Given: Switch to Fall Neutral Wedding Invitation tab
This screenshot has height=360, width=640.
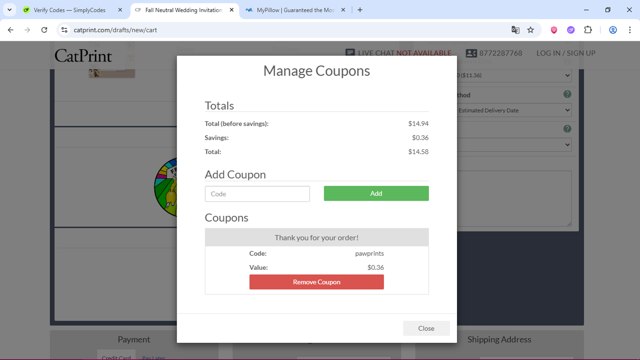Looking at the screenshot, I should pyautogui.click(x=183, y=10).
